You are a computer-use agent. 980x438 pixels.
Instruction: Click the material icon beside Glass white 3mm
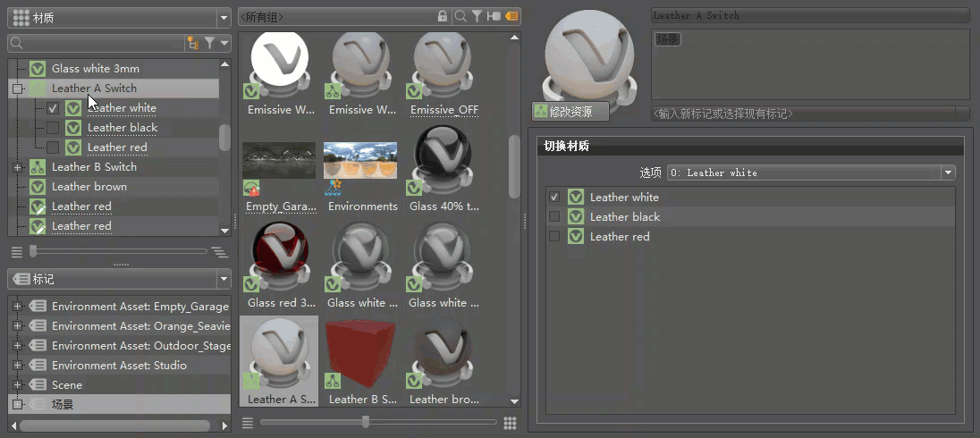(x=38, y=69)
